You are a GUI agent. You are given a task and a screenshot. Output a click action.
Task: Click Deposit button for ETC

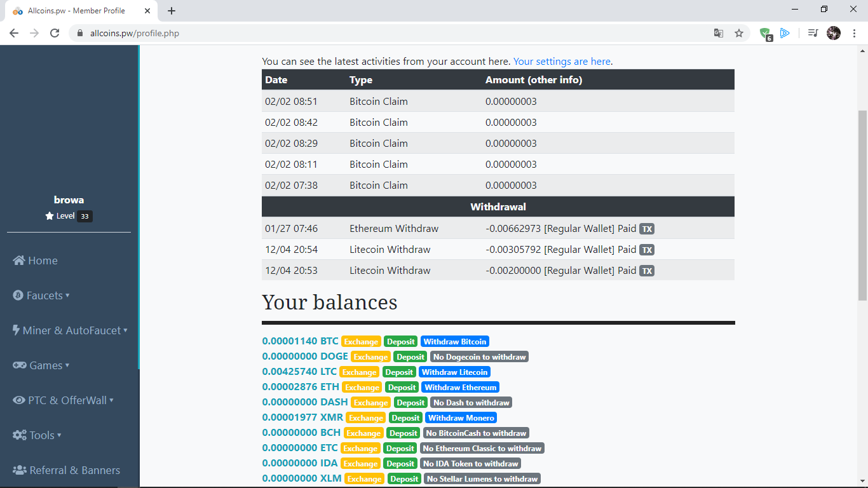401,449
